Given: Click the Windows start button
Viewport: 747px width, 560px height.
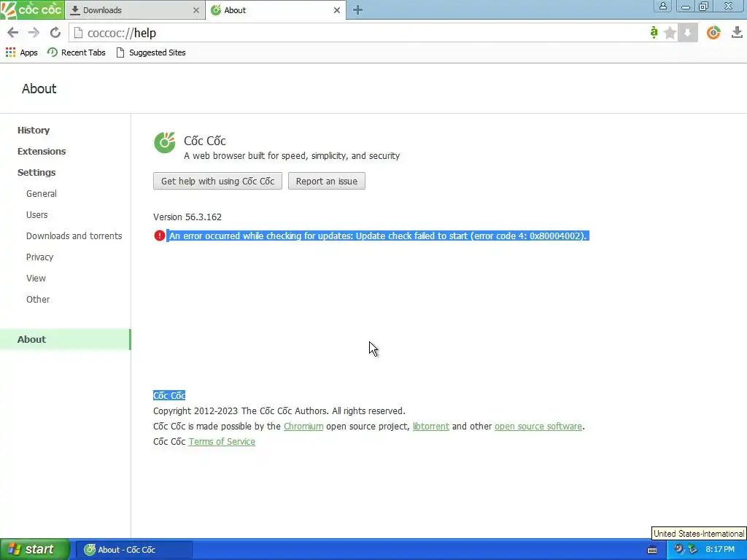Looking at the screenshot, I should tap(35, 549).
